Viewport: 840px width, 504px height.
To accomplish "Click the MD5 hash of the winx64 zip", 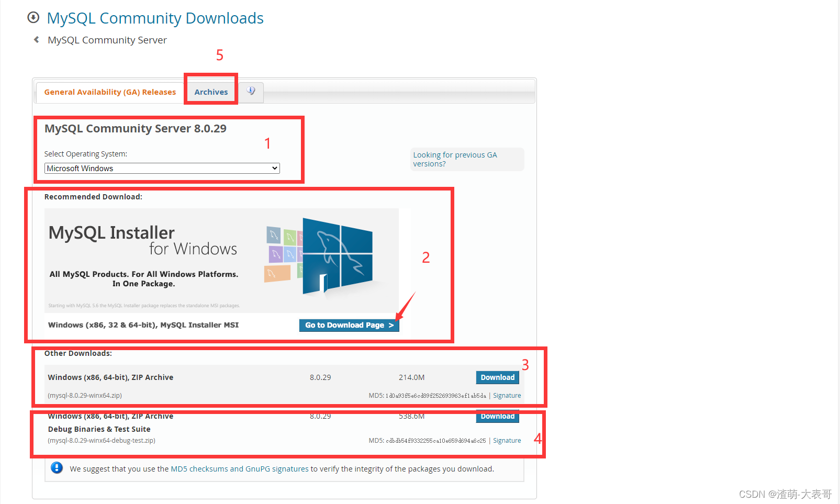I will click(x=436, y=396).
